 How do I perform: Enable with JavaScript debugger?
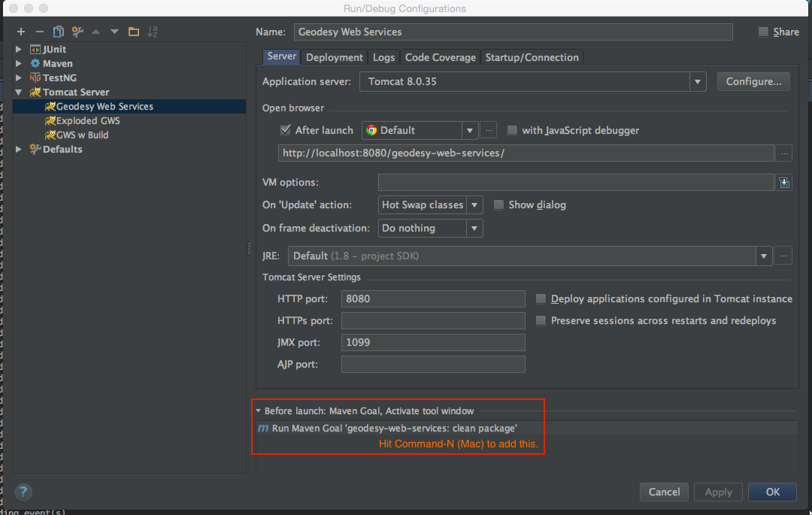pos(512,130)
